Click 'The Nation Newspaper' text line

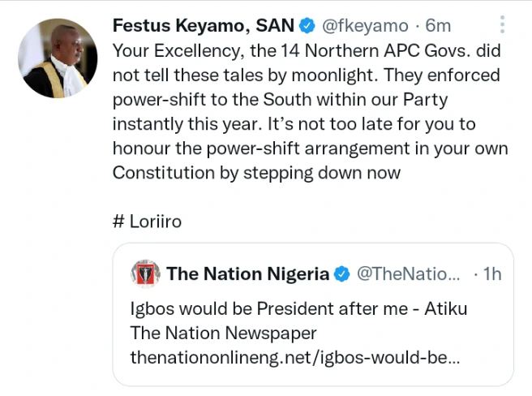click(x=223, y=334)
